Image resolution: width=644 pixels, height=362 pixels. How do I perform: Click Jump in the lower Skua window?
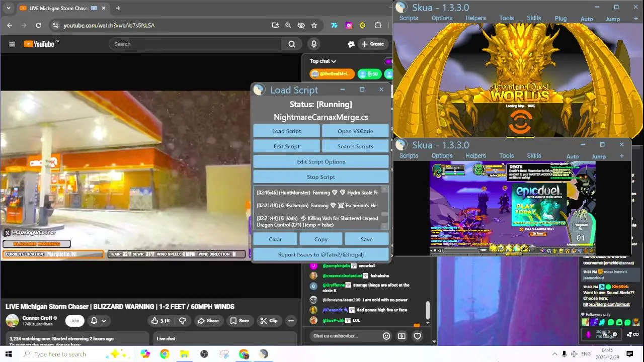pos(599,156)
